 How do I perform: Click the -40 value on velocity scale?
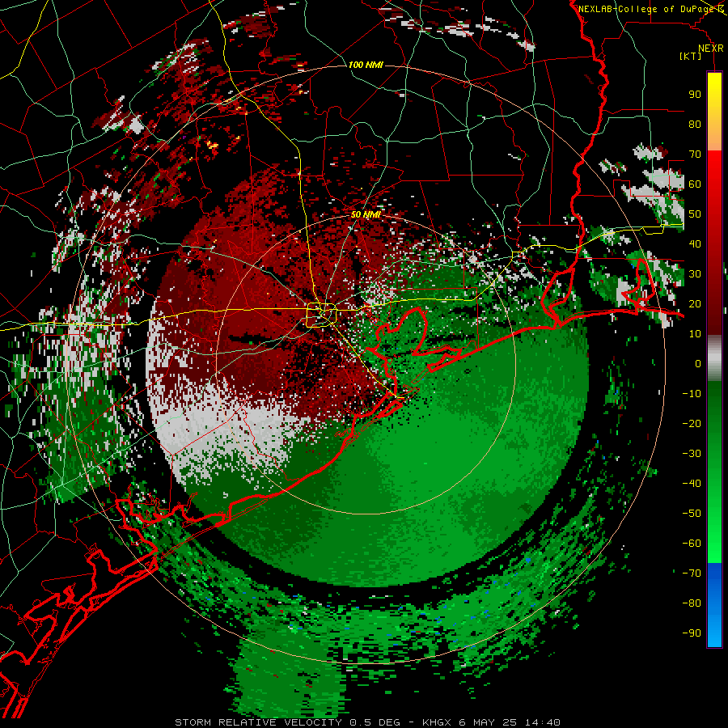(x=692, y=484)
